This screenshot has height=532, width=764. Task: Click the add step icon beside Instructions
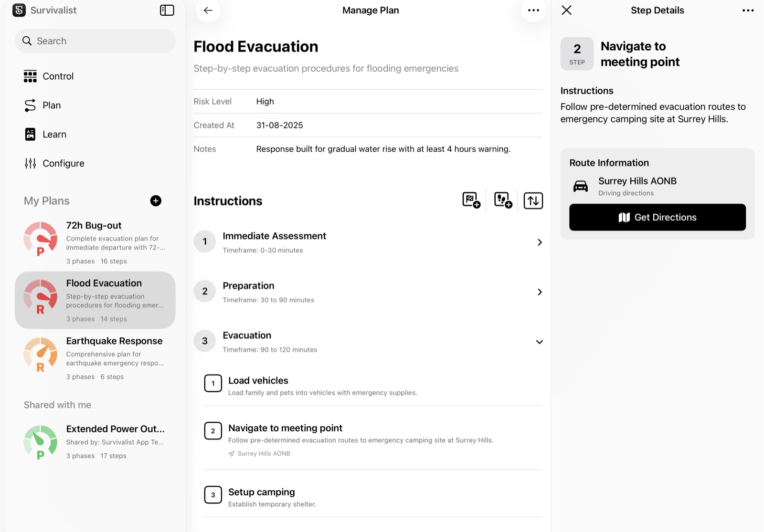(x=503, y=200)
